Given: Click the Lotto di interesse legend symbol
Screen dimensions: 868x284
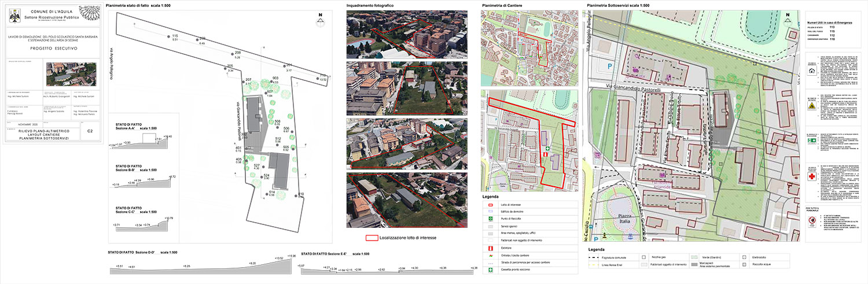Looking at the screenshot, I should point(490,205).
